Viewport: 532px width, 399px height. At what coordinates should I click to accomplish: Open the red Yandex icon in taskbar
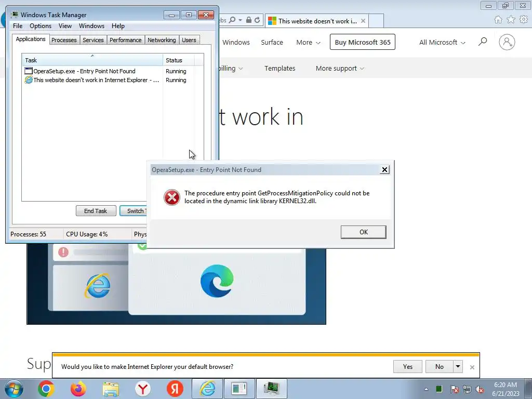tap(175, 389)
